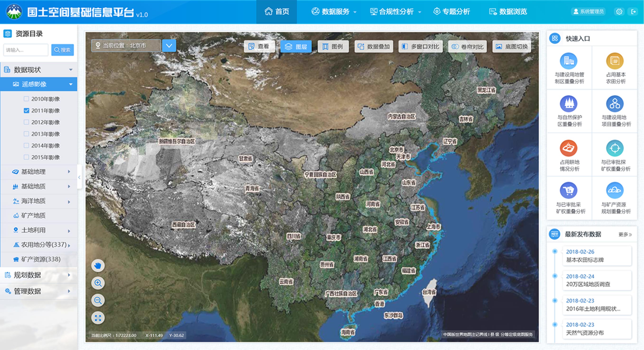
Task: Open the 与矿产资源规划重叠分析 cloud icon
Action: pyautogui.click(x=615, y=191)
